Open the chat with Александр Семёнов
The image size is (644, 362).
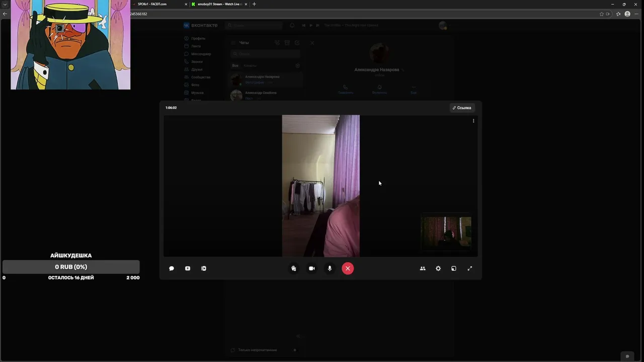click(x=265, y=96)
